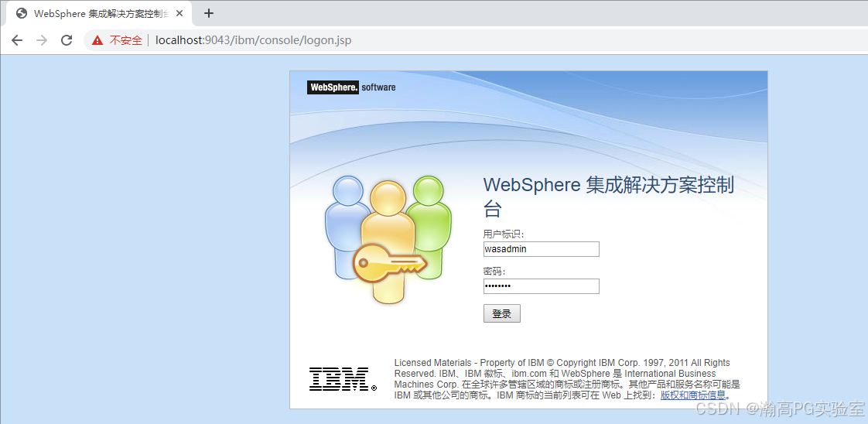Screen dimensions: 868x424
Task: Click the WebSphere 集成解决方案控制台 heading
Action: pyautogui.click(x=609, y=197)
